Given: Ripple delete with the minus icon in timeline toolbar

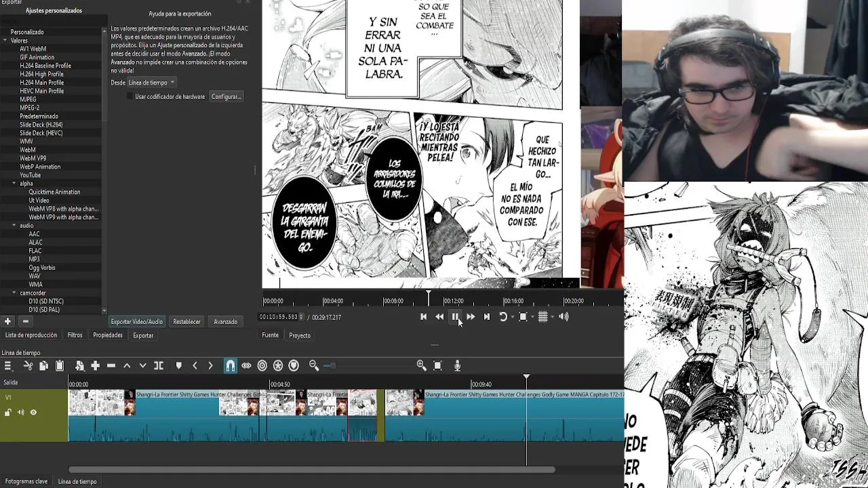Looking at the screenshot, I should [x=111, y=366].
